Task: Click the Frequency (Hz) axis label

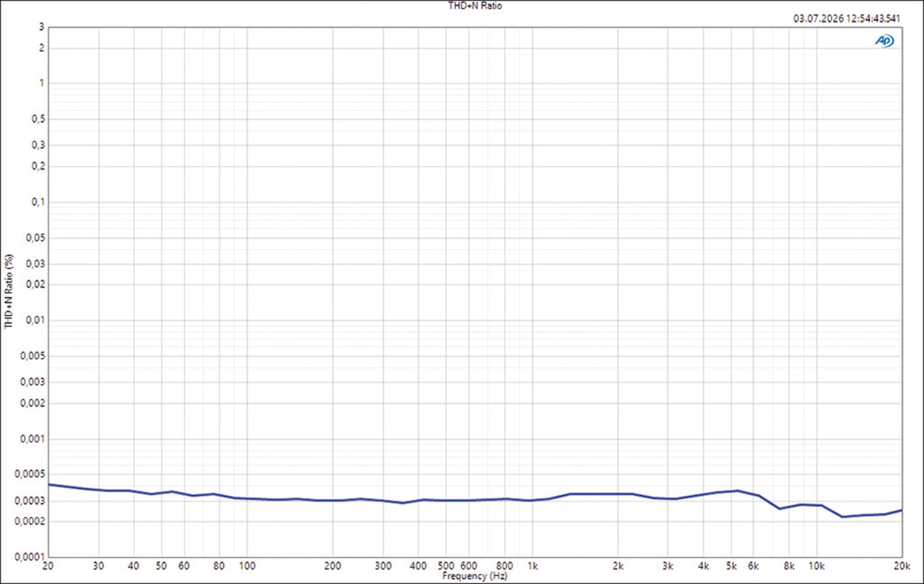Action: (474, 576)
